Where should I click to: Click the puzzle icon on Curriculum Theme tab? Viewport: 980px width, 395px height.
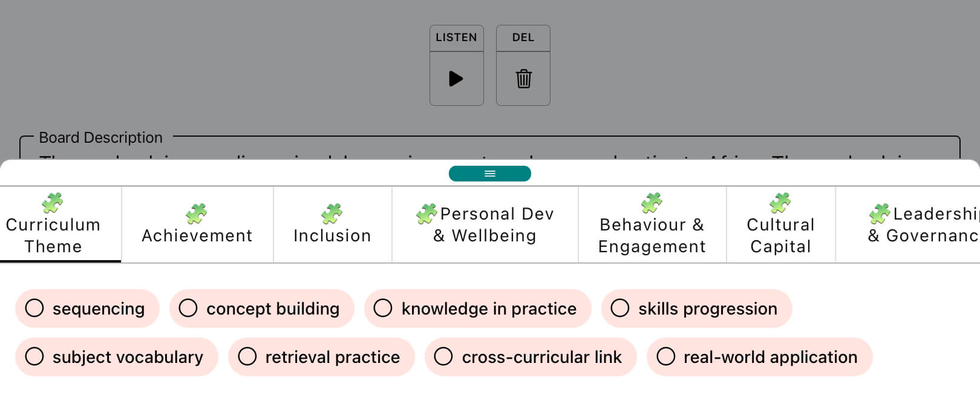click(x=52, y=202)
